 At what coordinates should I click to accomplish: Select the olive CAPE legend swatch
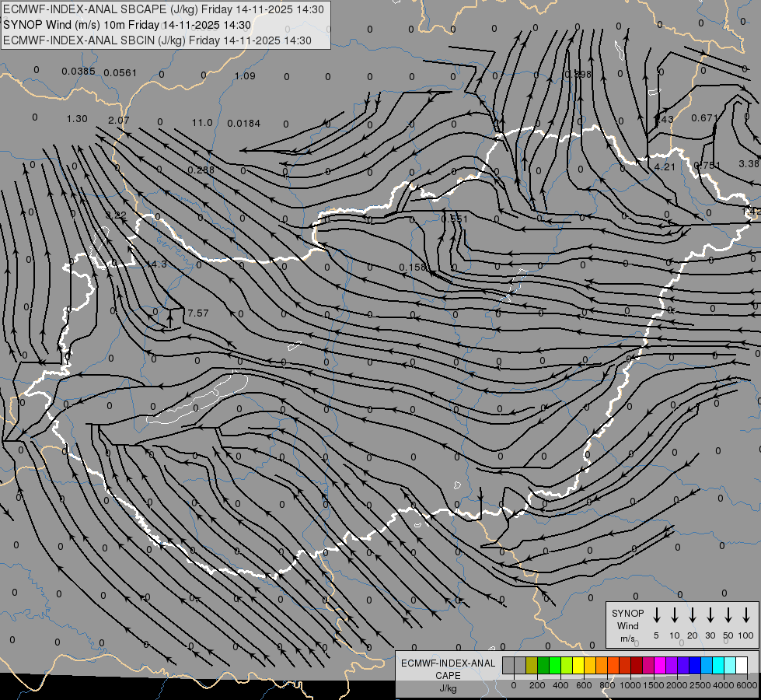tap(532, 665)
